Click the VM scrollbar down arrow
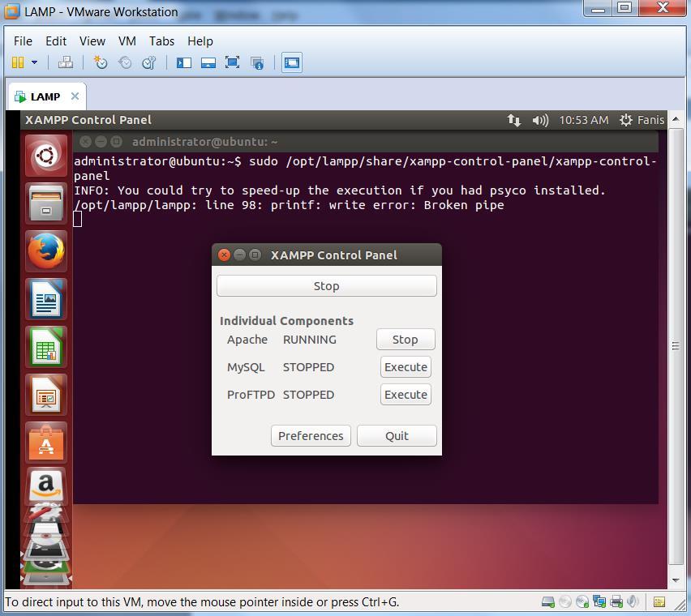 click(676, 581)
